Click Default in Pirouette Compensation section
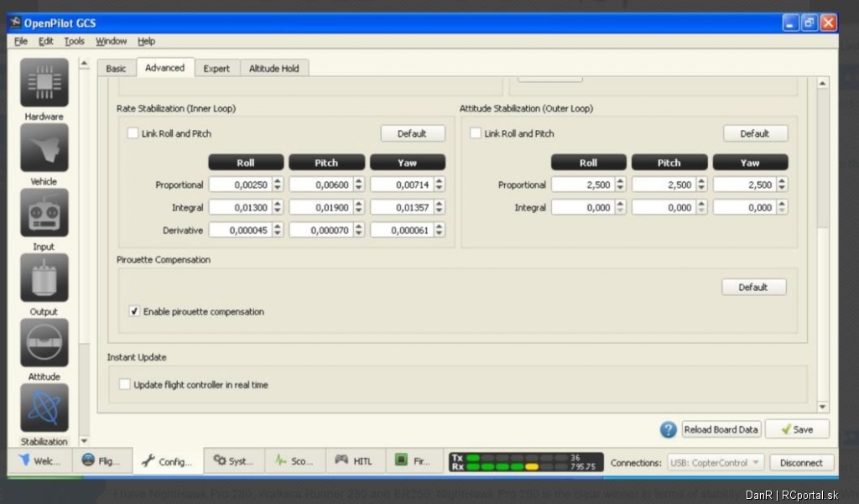The image size is (859, 504). point(754,287)
